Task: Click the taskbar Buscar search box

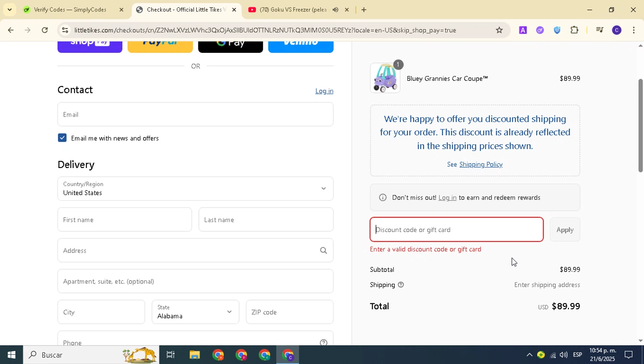Action: pyautogui.click(x=91, y=355)
